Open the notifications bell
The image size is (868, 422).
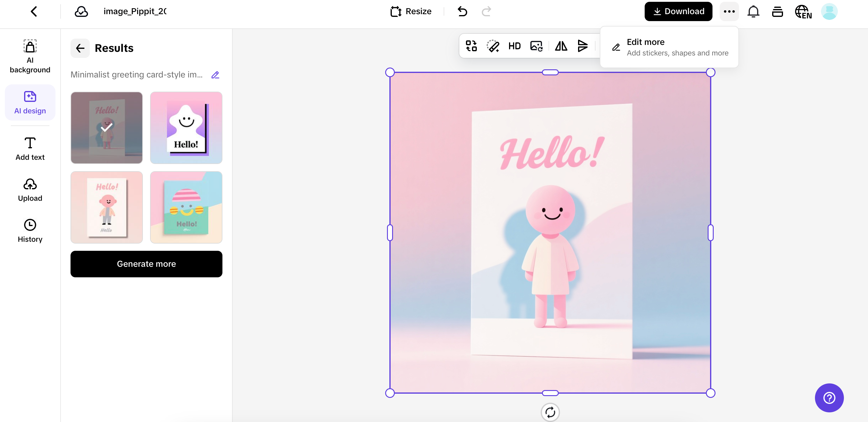pos(753,11)
